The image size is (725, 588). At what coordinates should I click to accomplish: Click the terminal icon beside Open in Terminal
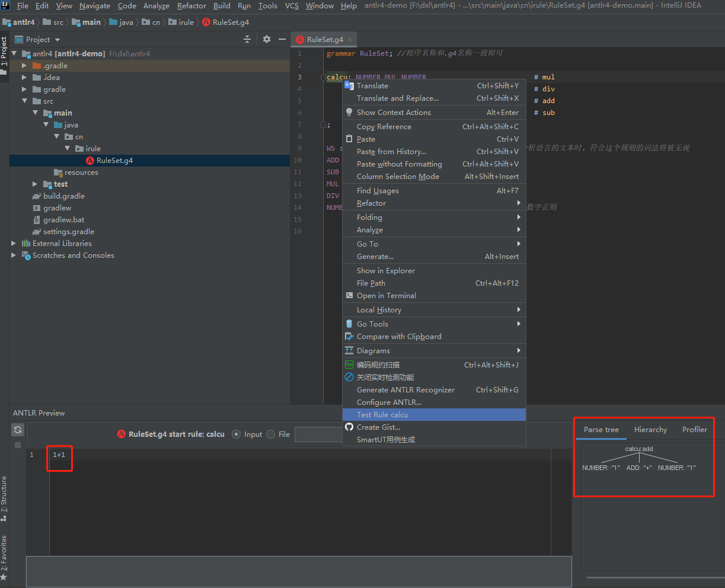(349, 295)
